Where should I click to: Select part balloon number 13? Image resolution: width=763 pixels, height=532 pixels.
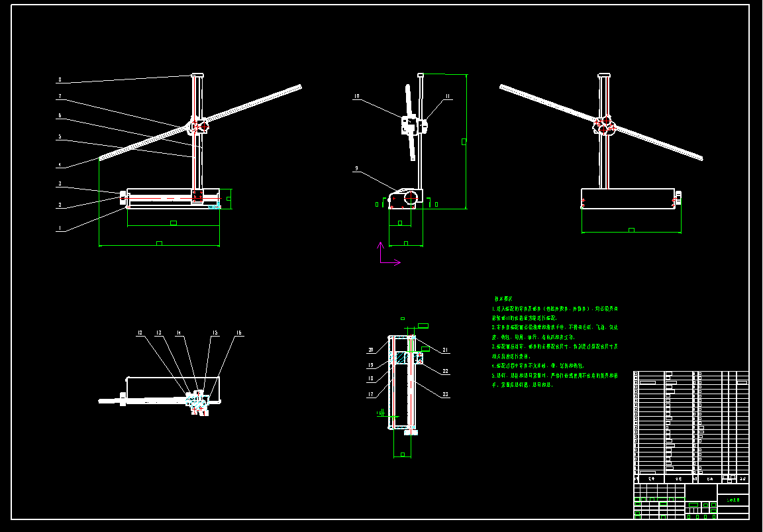pyautogui.click(x=159, y=333)
